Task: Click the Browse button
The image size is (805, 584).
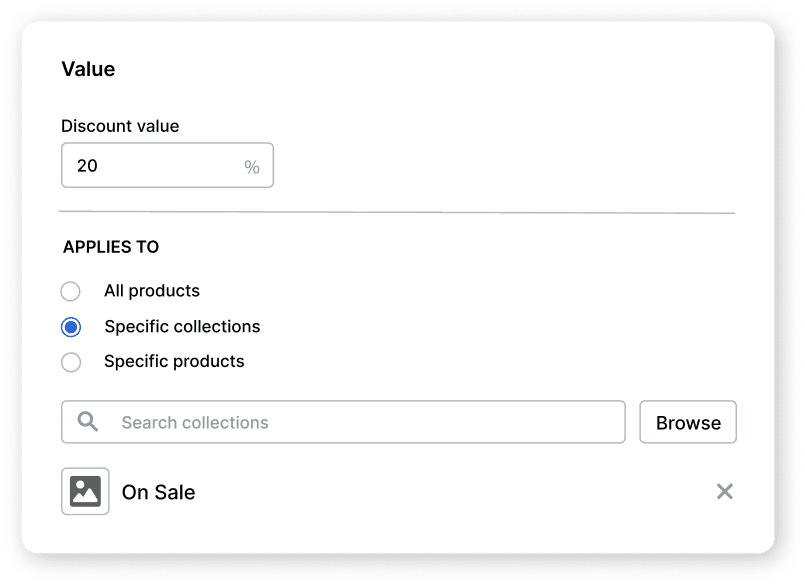Action: pos(687,422)
